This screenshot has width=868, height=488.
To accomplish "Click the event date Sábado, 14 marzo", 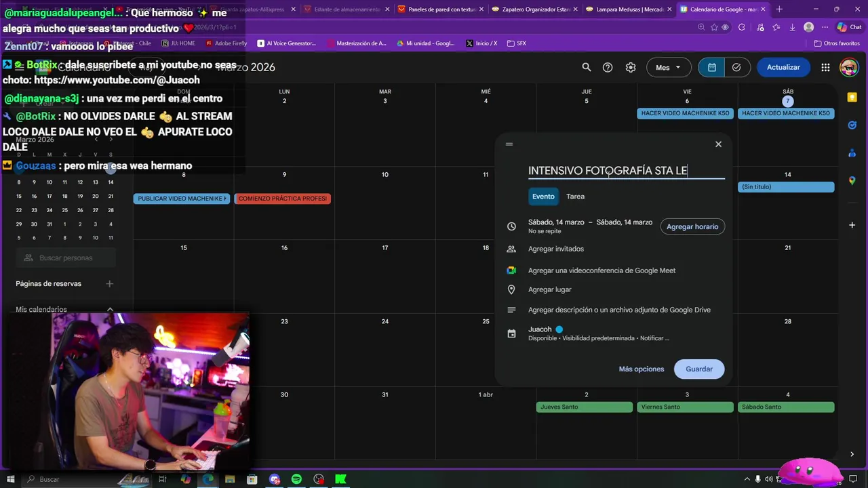I will tap(556, 222).
